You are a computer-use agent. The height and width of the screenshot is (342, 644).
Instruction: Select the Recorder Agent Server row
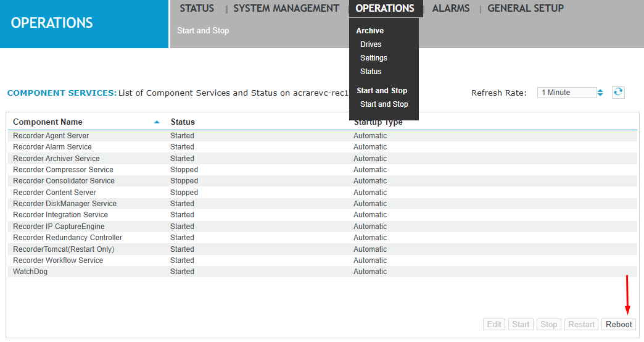coord(51,136)
